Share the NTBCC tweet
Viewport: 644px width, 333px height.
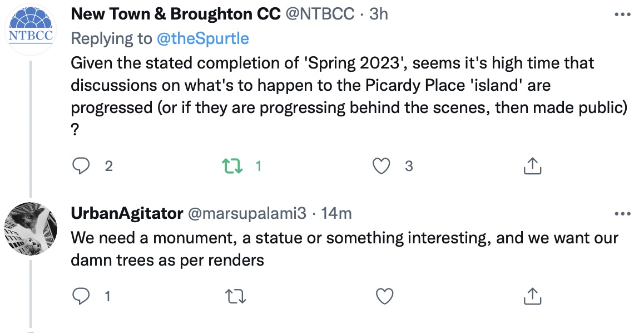click(x=532, y=166)
